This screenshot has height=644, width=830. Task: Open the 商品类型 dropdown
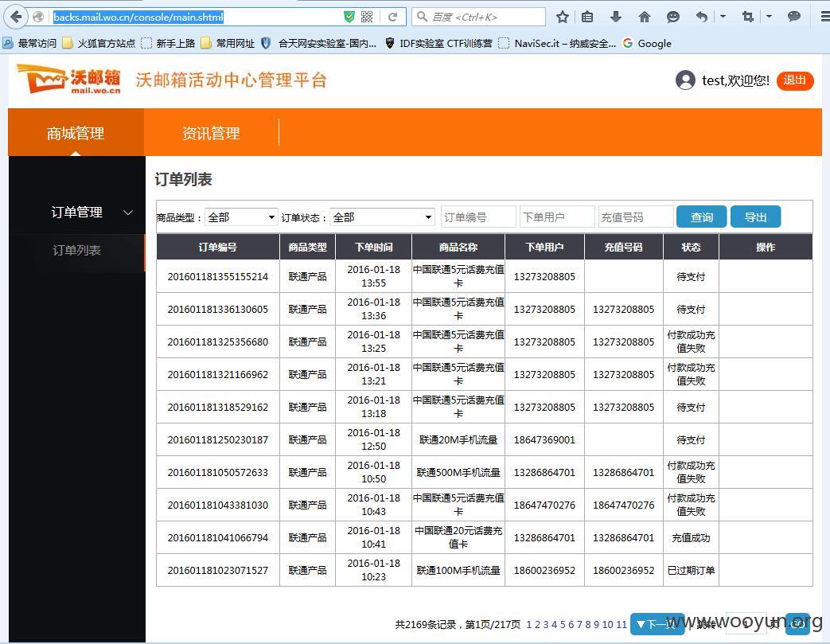pos(241,217)
